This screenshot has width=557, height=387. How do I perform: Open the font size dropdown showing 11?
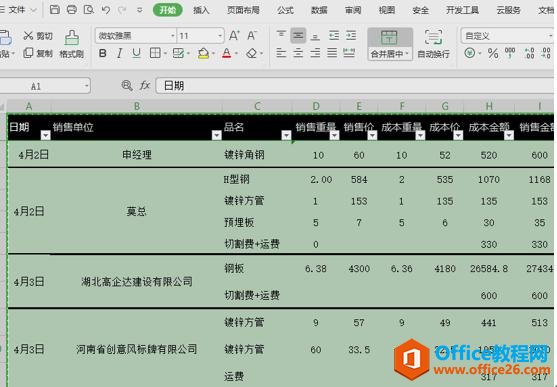click(220, 36)
